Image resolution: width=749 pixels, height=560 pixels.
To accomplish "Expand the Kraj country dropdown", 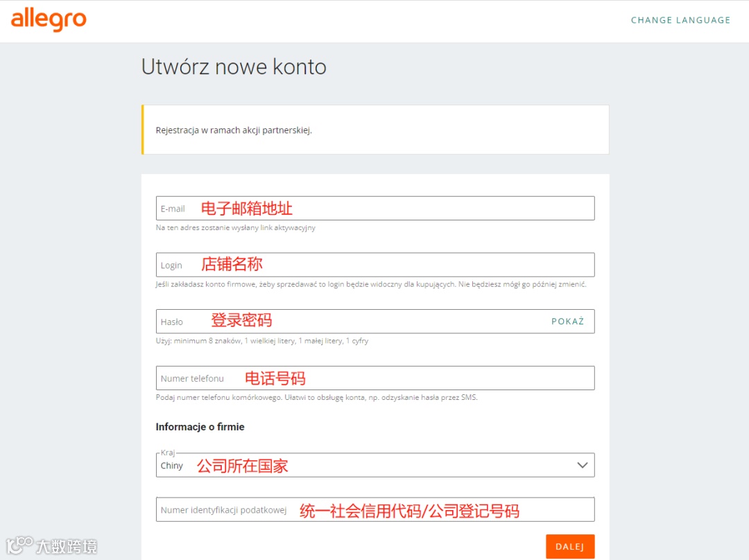I will coord(375,465).
